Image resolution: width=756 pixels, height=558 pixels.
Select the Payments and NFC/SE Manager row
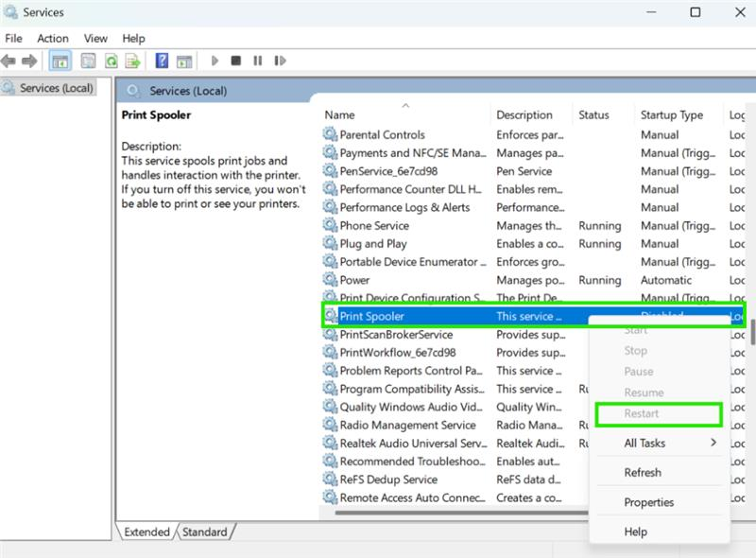533,152
